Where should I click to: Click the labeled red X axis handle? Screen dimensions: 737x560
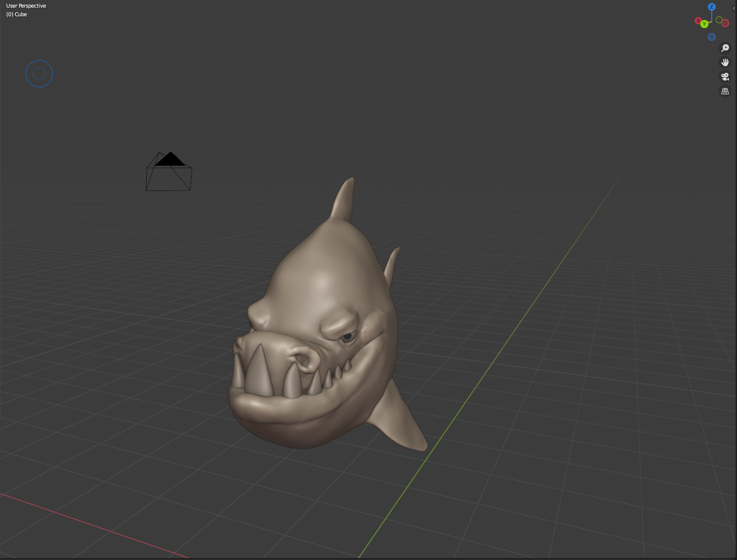click(x=698, y=21)
